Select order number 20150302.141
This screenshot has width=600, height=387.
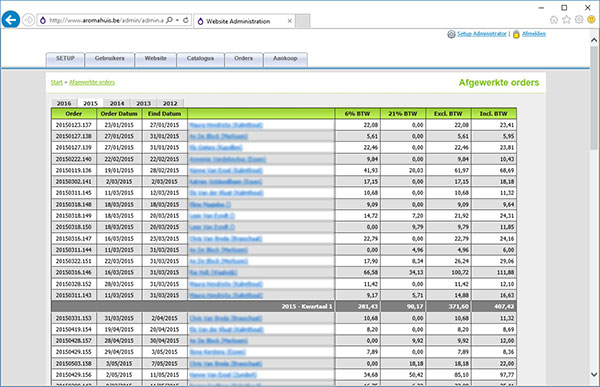[x=73, y=181]
